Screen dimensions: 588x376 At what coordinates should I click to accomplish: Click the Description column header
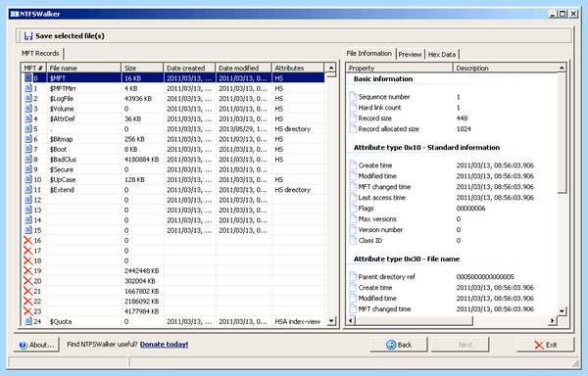[x=506, y=68]
